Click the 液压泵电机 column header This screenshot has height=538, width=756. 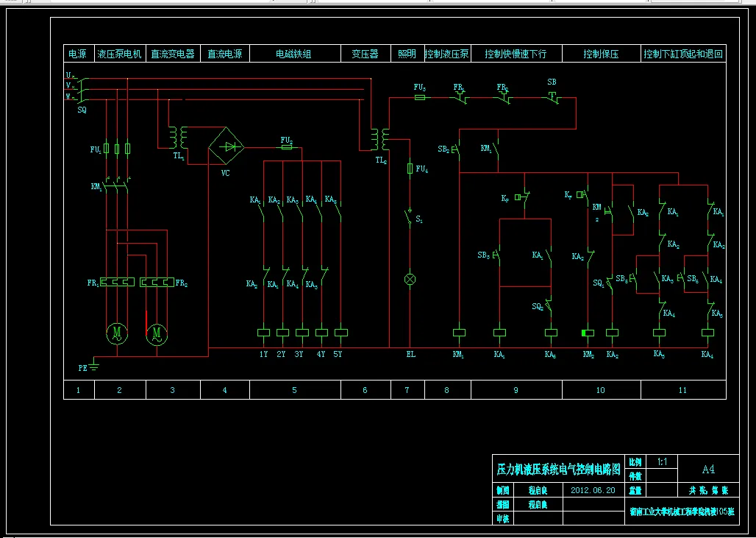119,54
